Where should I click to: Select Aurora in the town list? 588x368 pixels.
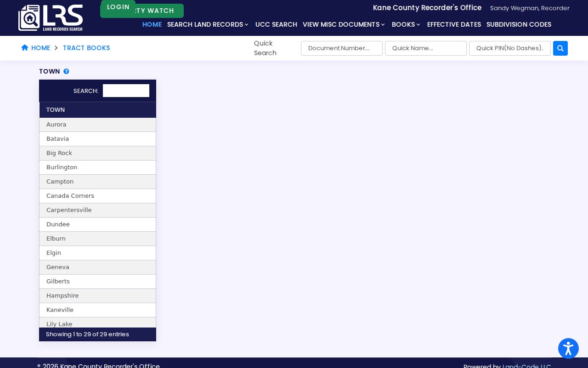click(x=97, y=125)
